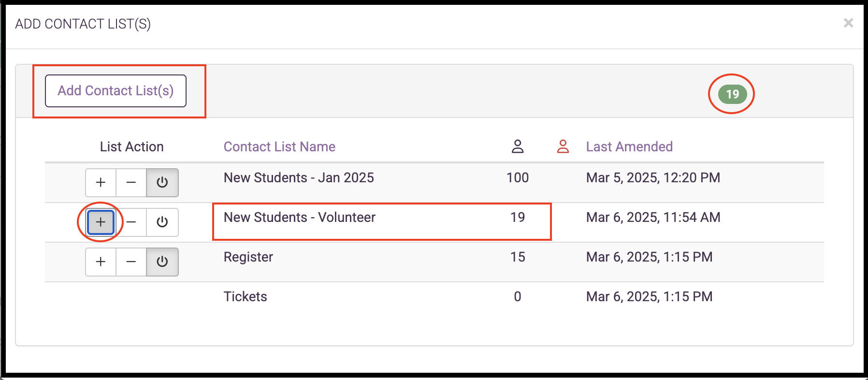Screen dimensions: 868x380
Task: Click minus icon for New Students - Volunteer
Action: click(x=131, y=222)
